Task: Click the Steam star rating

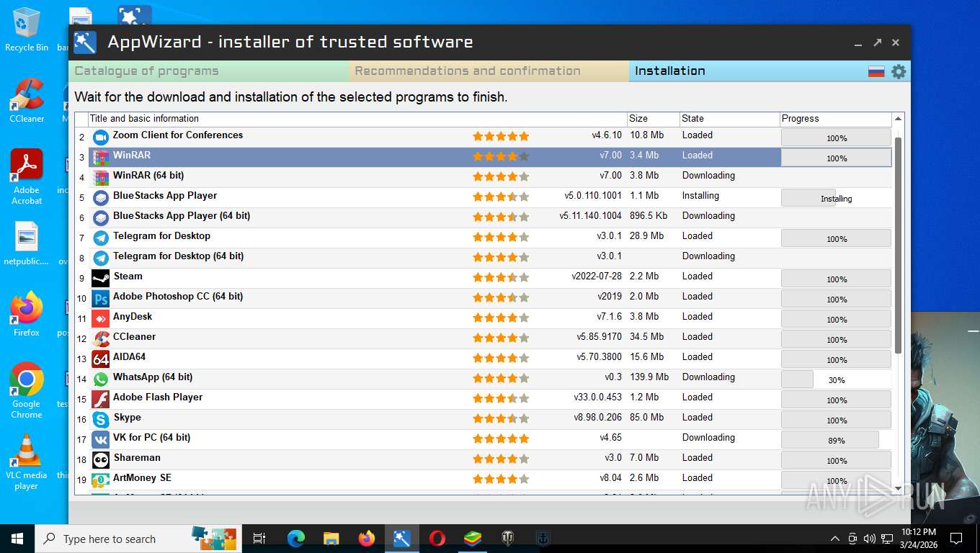Action: [x=501, y=277]
